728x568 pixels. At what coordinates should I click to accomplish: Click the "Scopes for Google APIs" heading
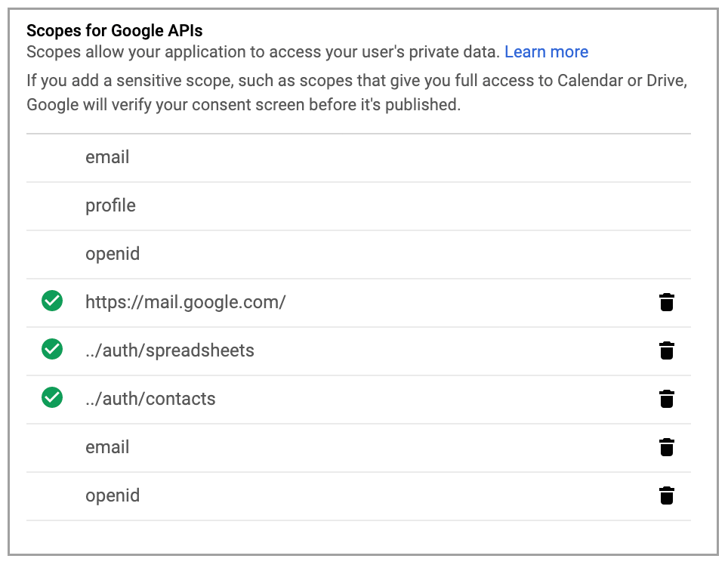(114, 31)
